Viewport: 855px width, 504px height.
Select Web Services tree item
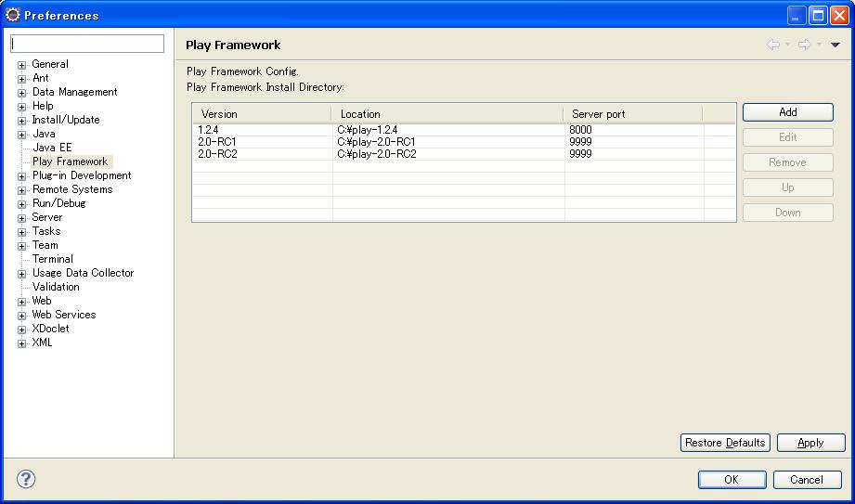click(64, 314)
